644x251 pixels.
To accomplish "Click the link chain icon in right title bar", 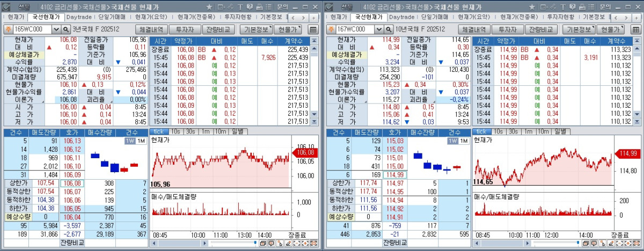I will coord(553,7).
